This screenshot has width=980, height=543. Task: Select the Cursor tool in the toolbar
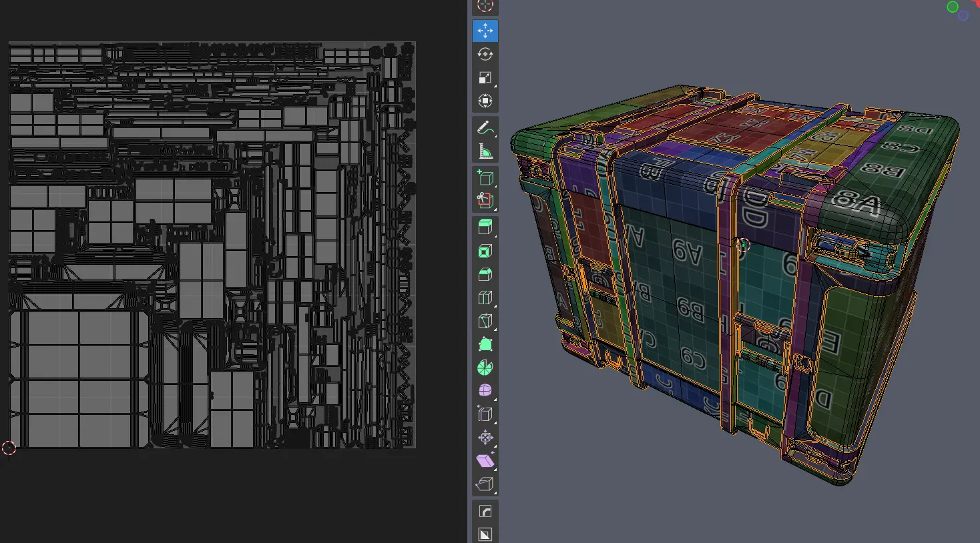[x=485, y=7]
